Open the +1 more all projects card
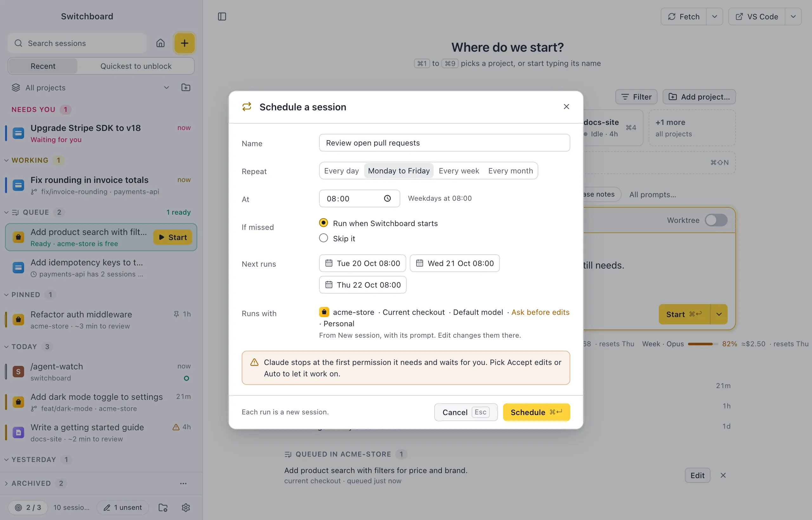 [x=692, y=128]
